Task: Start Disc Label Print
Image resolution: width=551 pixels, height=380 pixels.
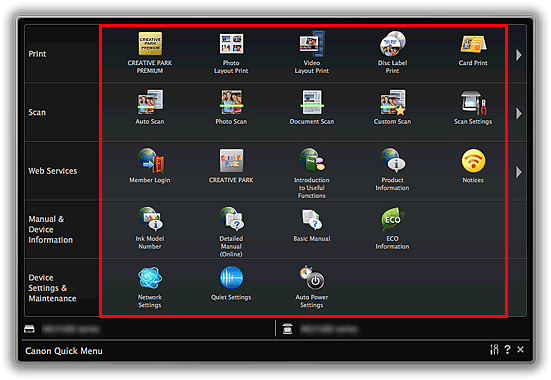Action: click(x=393, y=53)
